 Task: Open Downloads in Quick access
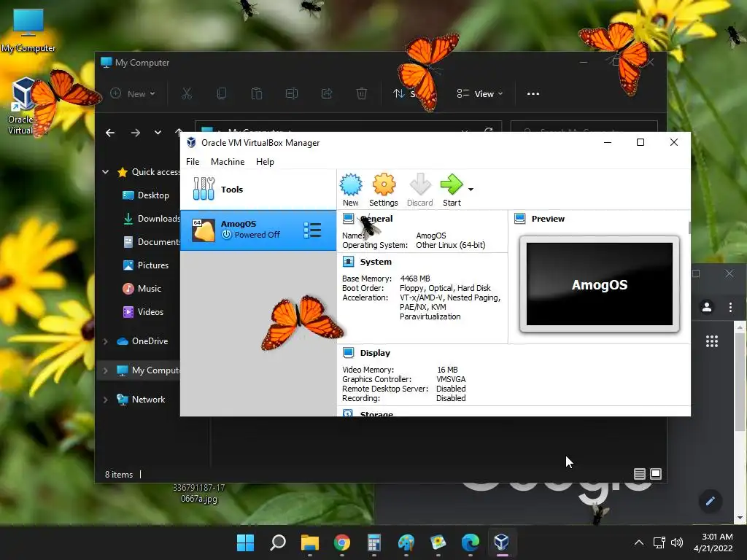(x=152, y=219)
